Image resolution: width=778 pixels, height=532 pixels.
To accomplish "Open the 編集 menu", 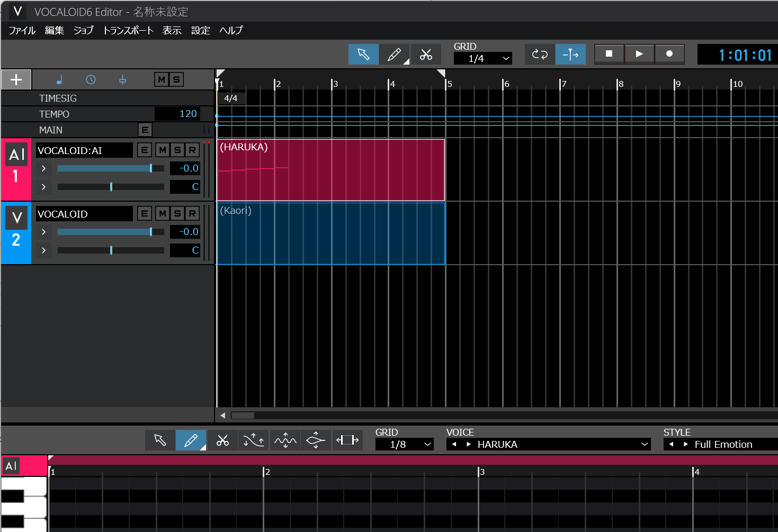I will 54,31.
